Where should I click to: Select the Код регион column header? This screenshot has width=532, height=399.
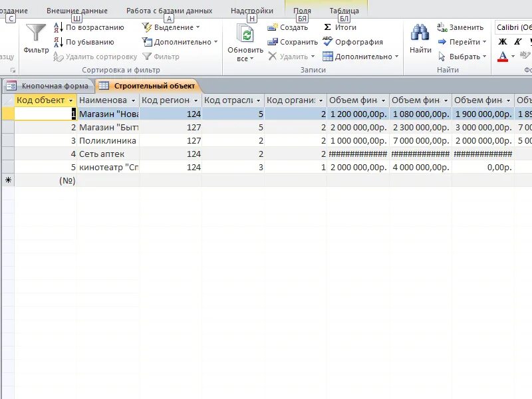pos(166,100)
